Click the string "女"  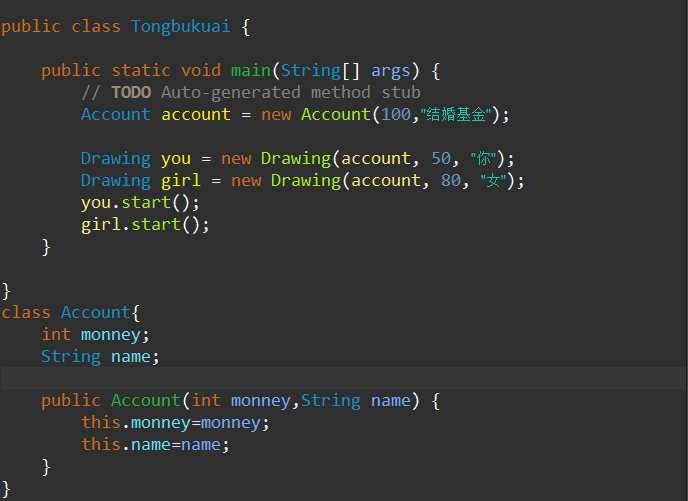(x=493, y=180)
